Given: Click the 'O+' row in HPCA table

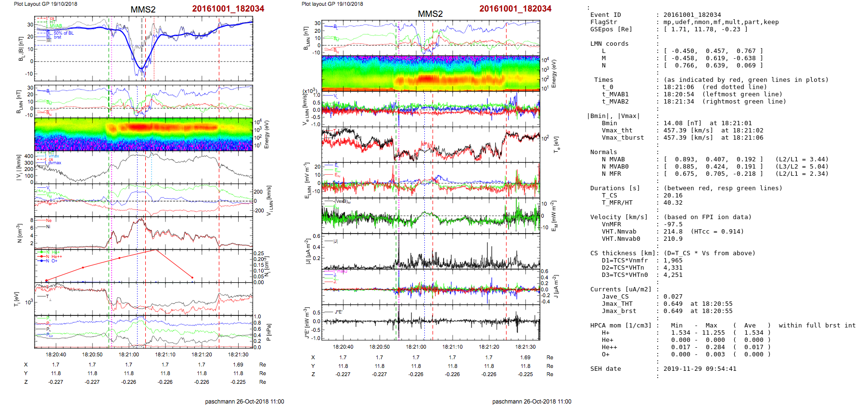Looking at the screenshot, I should click(605, 354).
